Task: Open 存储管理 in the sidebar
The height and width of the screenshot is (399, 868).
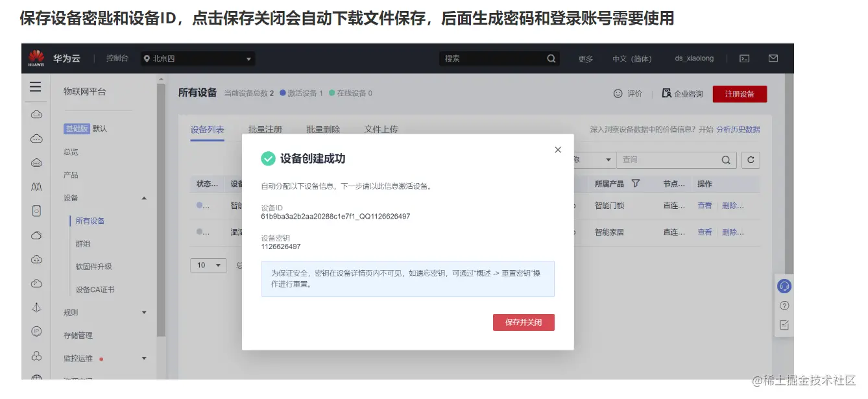Action: pos(78,335)
